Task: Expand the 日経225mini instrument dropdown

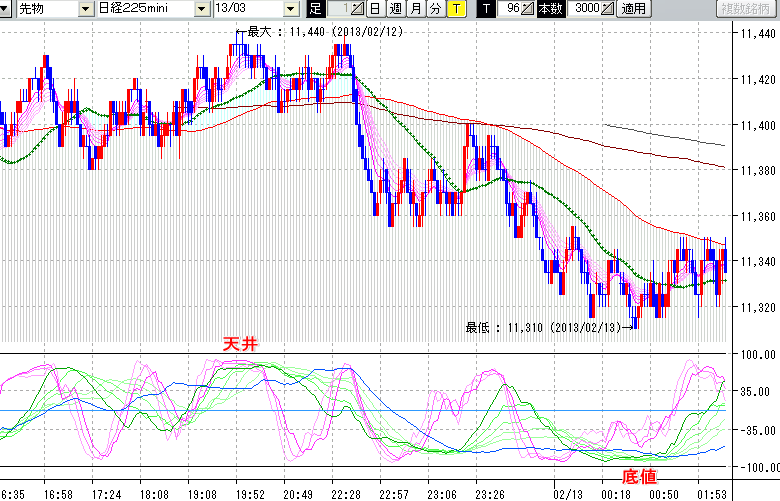Action: 201,9
